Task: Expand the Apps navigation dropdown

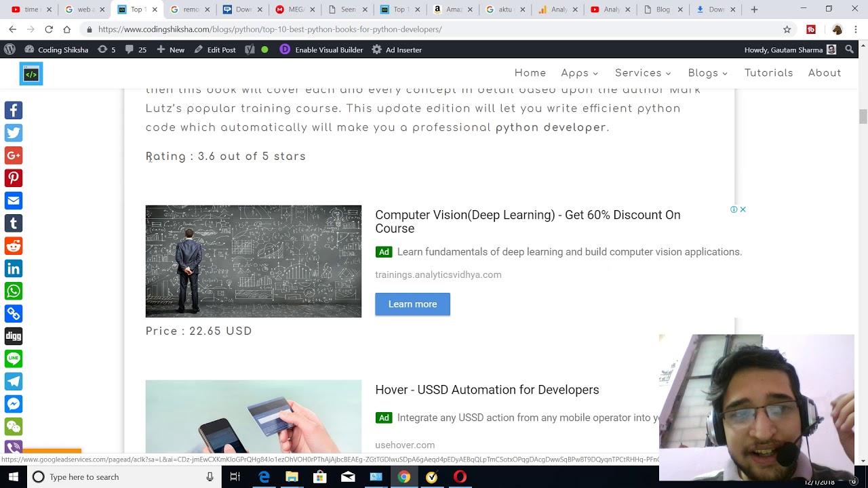Action: point(579,73)
